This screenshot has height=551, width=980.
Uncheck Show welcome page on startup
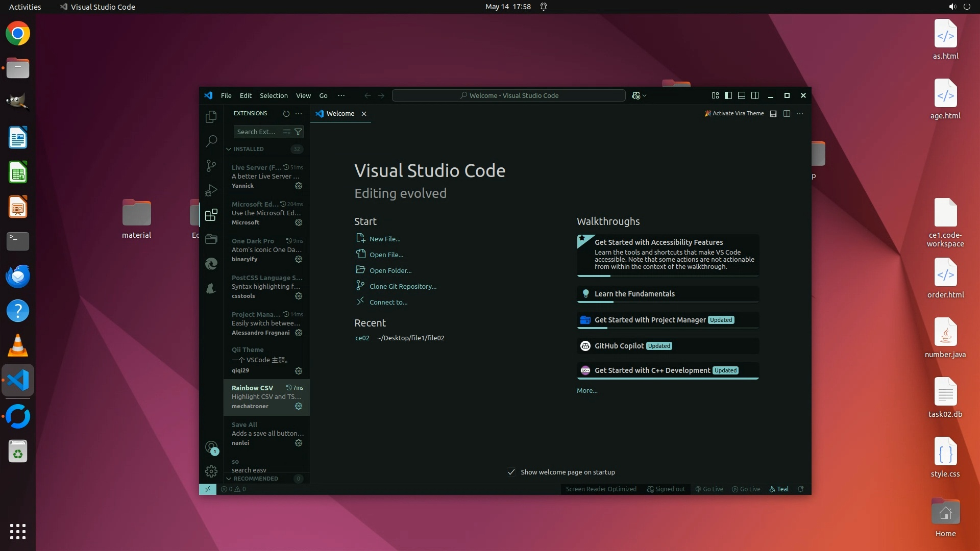(x=511, y=472)
